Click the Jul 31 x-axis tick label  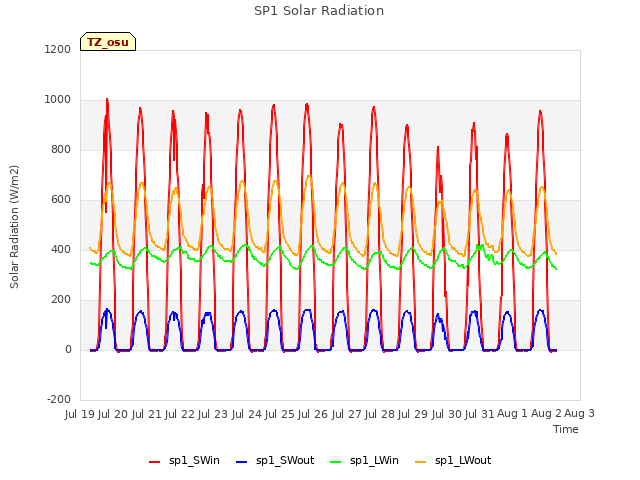480,414
